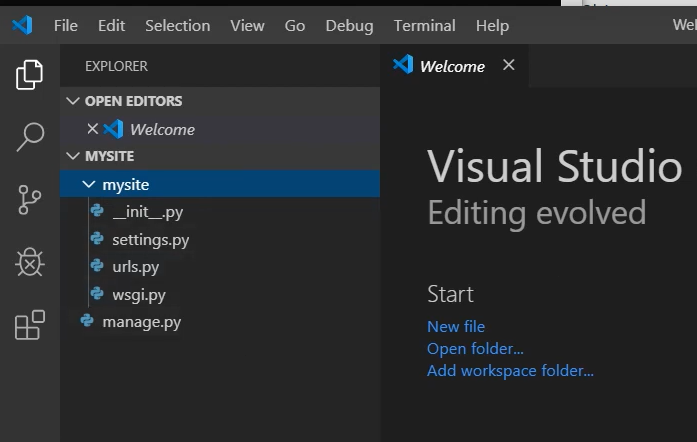Open the File menu

click(66, 26)
